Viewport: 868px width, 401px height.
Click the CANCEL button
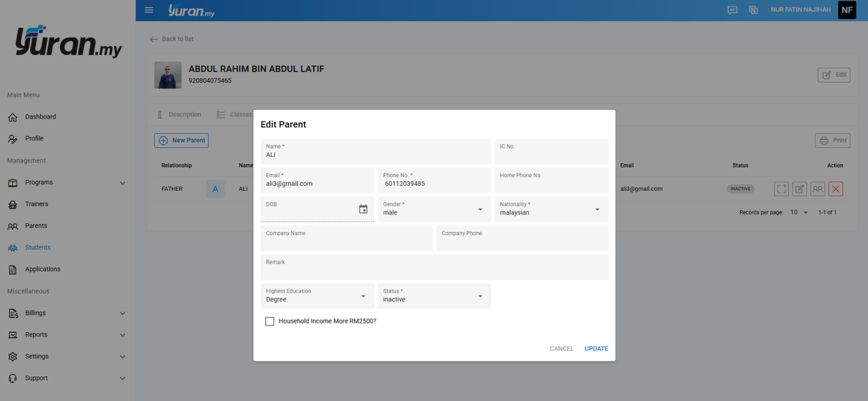562,349
